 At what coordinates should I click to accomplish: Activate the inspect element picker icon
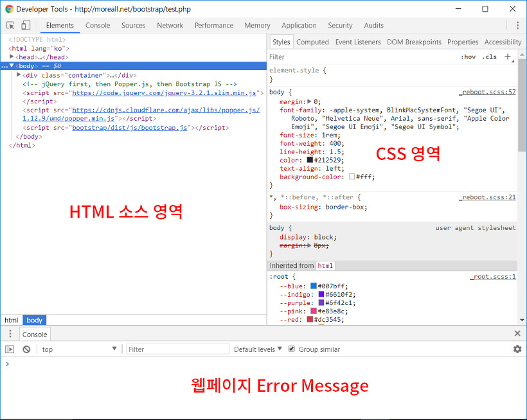coord(10,26)
